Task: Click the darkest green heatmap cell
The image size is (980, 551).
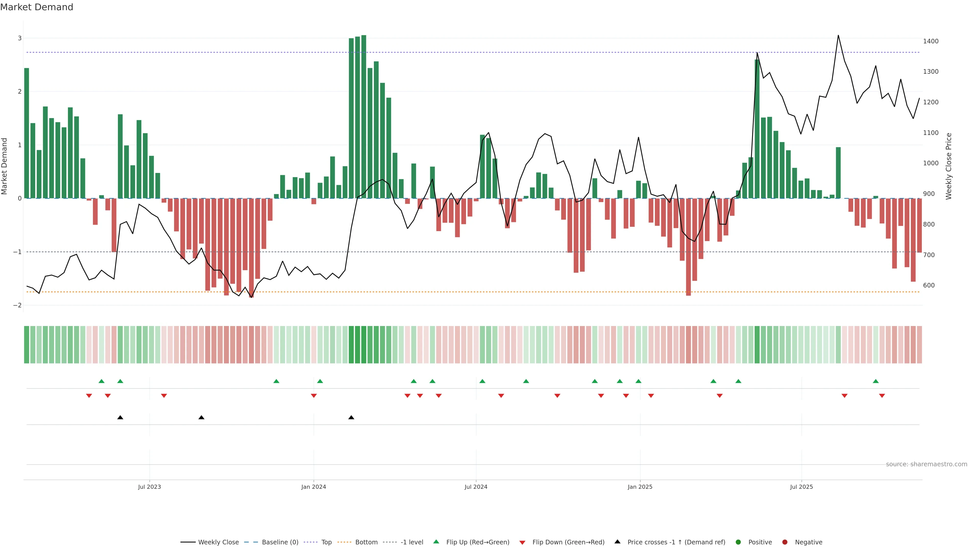Action: (364, 345)
